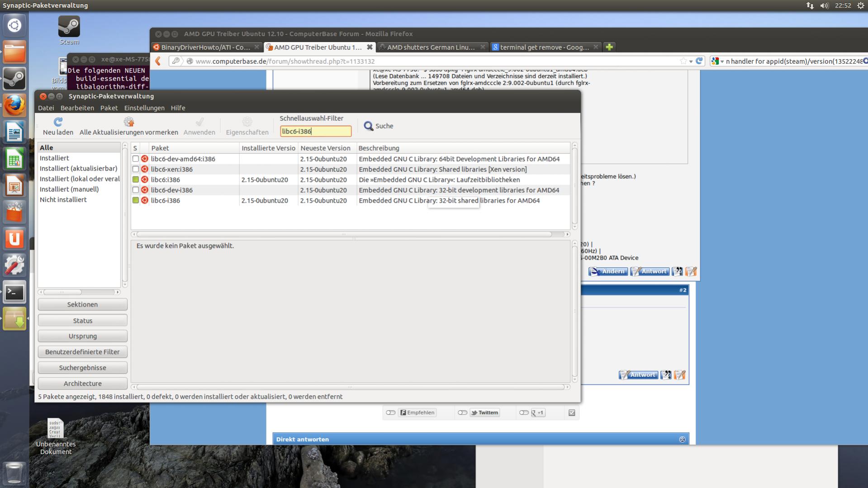
Task: Open the system gear menu in top panel
Action: click(x=860, y=5)
